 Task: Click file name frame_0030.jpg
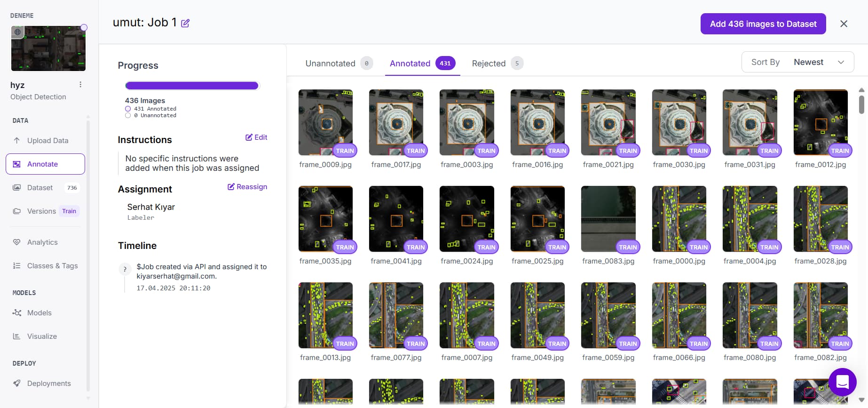click(x=679, y=165)
